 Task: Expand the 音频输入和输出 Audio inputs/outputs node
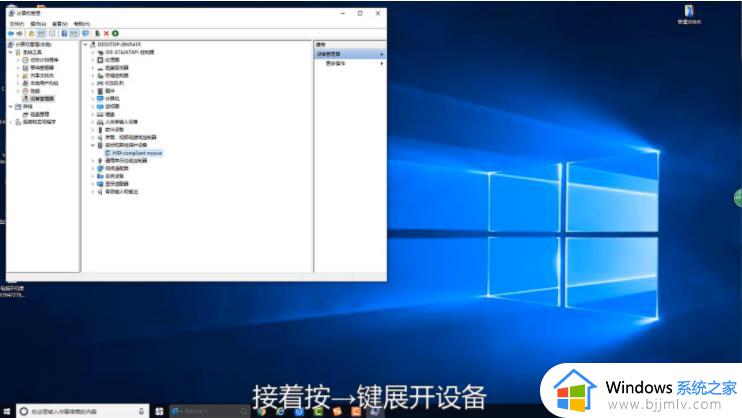tap(93, 192)
